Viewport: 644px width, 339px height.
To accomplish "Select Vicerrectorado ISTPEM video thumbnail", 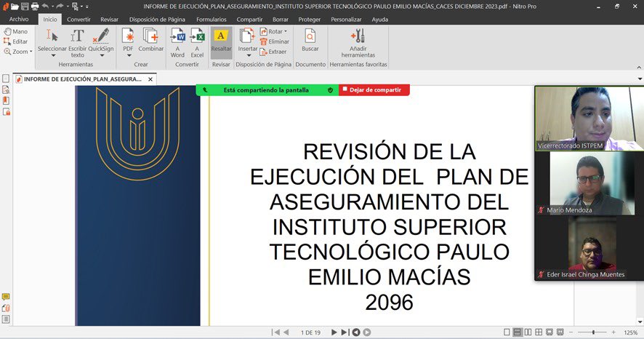I will pyautogui.click(x=589, y=119).
